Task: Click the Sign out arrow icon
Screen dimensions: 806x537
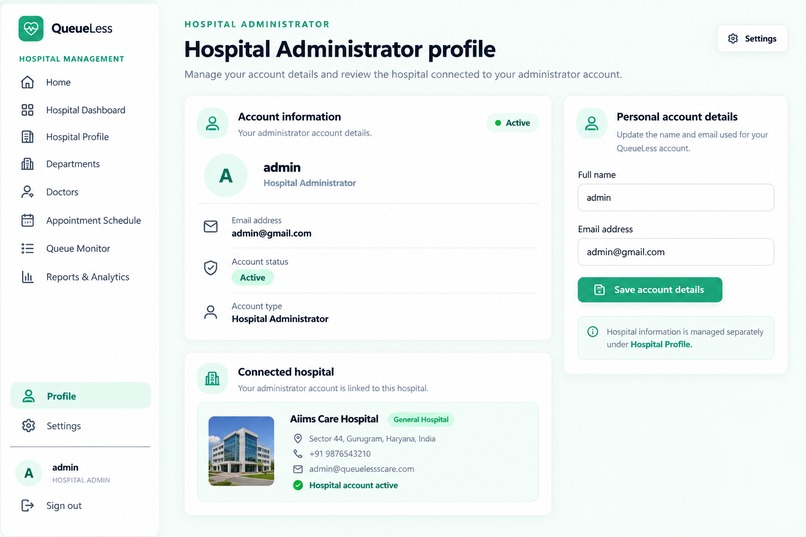Action: tap(27, 506)
